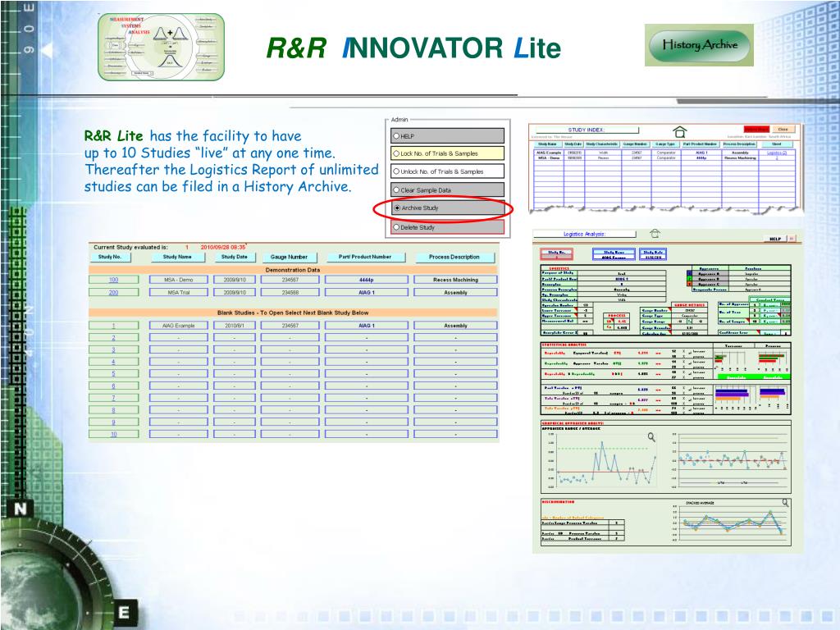The width and height of the screenshot is (840, 630).
Task: Click the Logistics link in Study Index table
Action: coord(776,153)
